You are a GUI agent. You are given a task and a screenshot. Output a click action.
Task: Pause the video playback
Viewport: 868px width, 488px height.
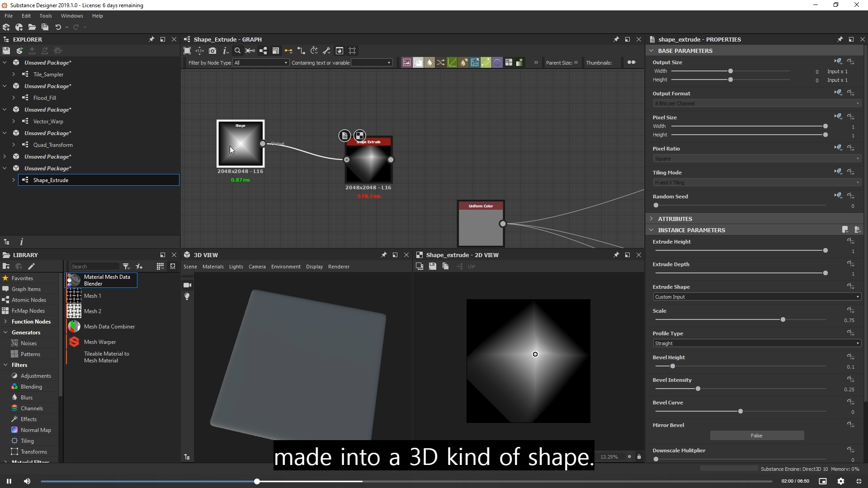point(9,481)
